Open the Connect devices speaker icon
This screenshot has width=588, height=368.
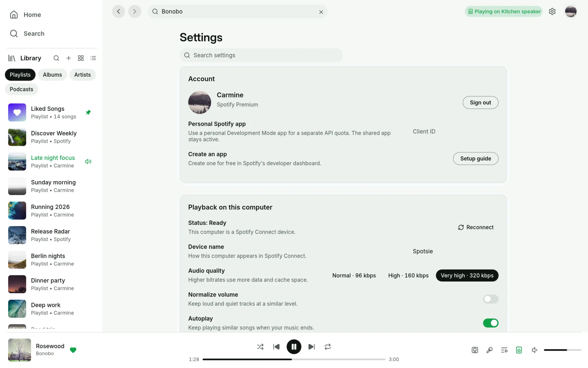coord(519,350)
